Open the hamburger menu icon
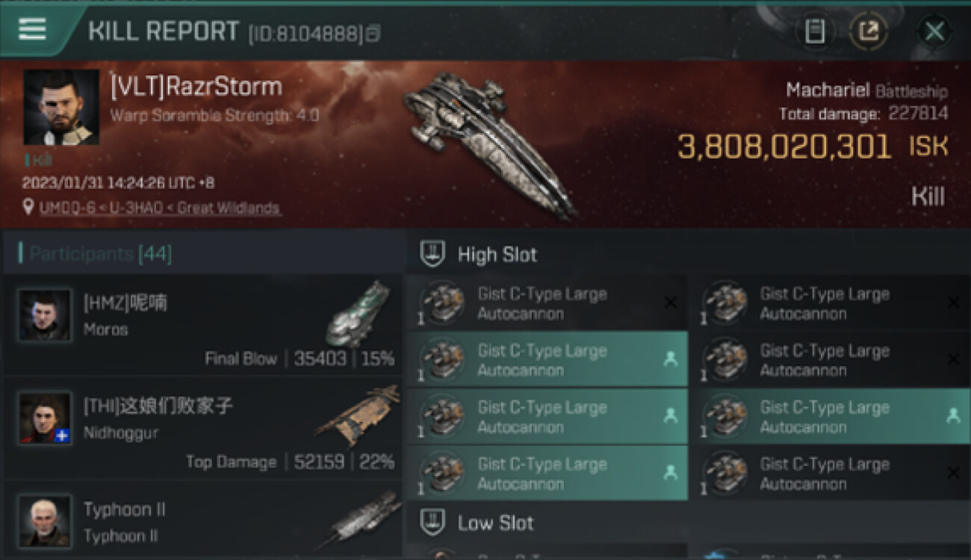Viewport: 971px width, 560px height. (32, 30)
